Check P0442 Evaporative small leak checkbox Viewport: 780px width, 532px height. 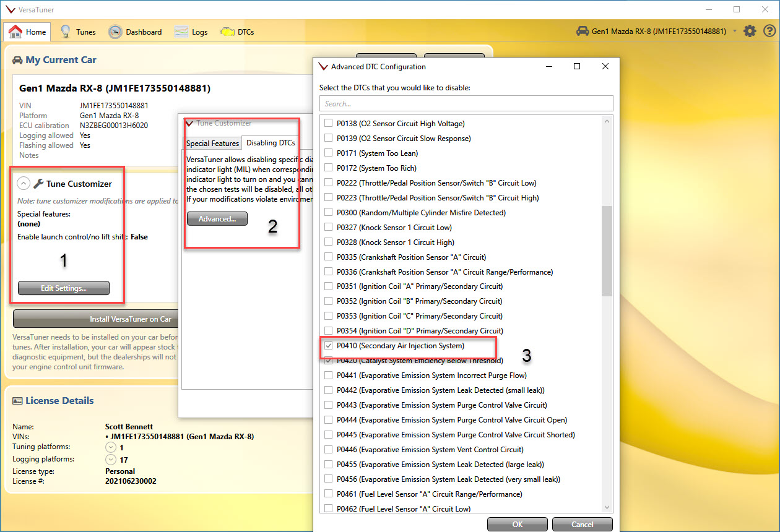click(328, 390)
